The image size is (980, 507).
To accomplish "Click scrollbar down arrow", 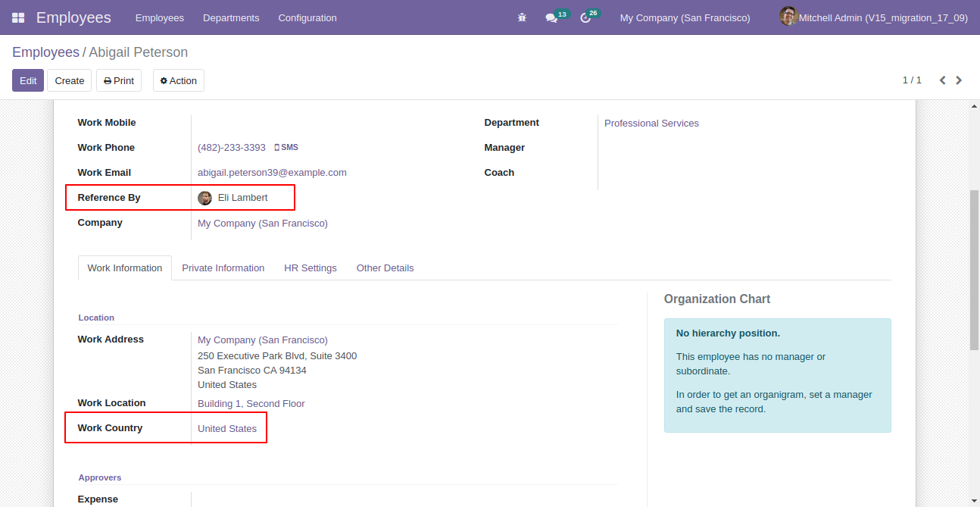I will [975, 500].
